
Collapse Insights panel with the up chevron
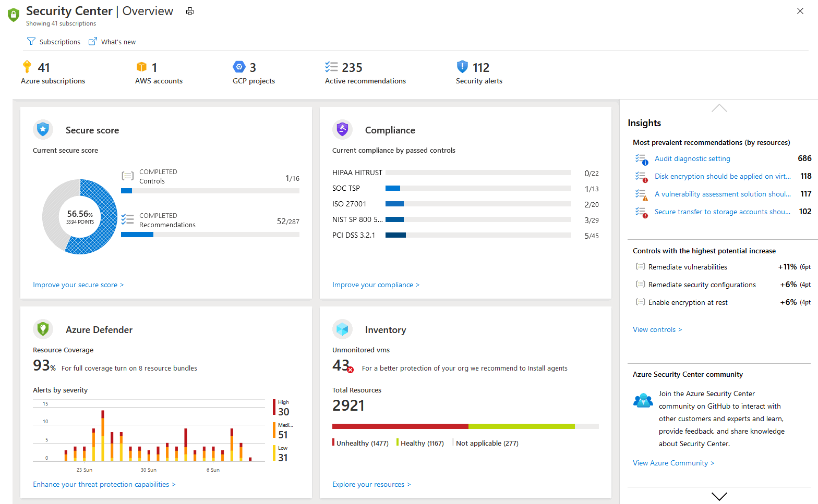[719, 108]
